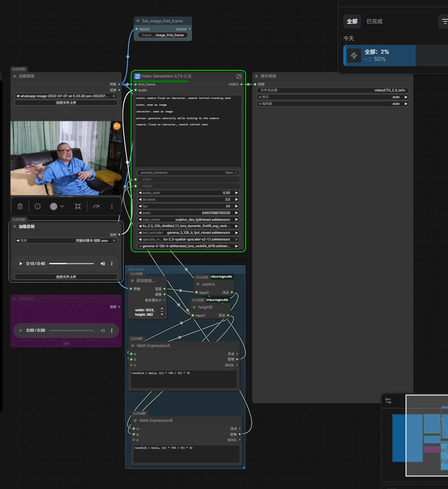Viewport: 448px width, 489px height.
Task: Delete the loaded image with the trash icon
Action: [20, 206]
